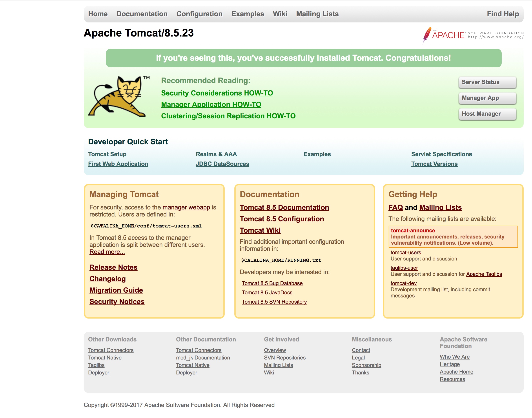Open the manager webapp link

click(186, 207)
